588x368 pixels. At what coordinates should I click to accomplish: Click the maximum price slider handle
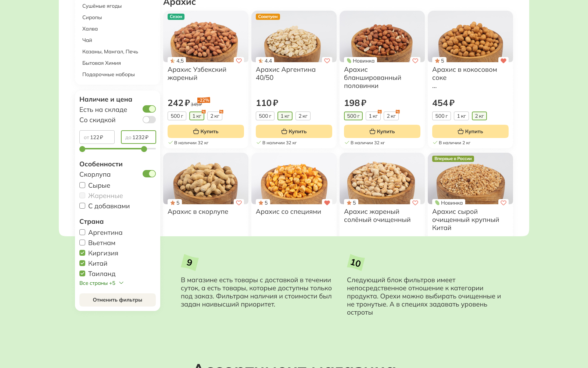coord(144,149)
